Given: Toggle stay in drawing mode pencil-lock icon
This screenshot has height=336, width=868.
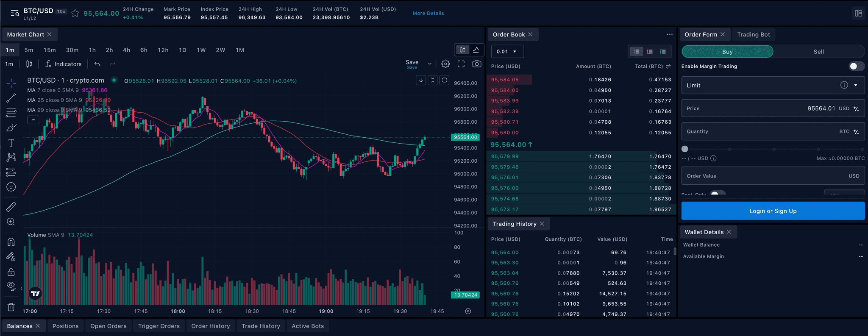Looking at the screenshot, I should point(11,256).
